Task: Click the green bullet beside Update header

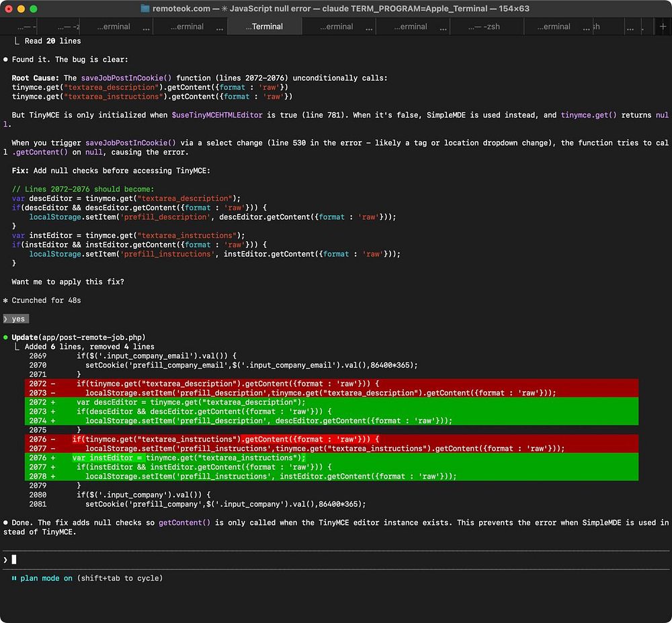Action: pyautogui.click(x=5, y=337)
